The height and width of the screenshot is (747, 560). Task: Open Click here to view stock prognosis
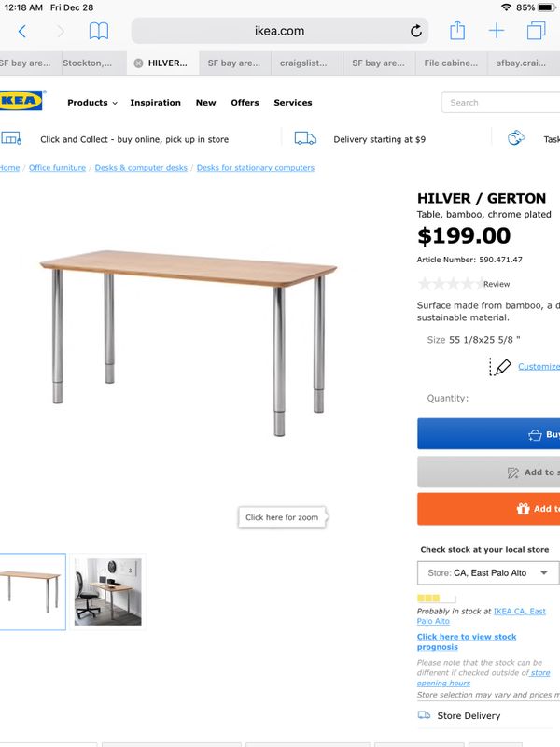[x=467, y=641]
